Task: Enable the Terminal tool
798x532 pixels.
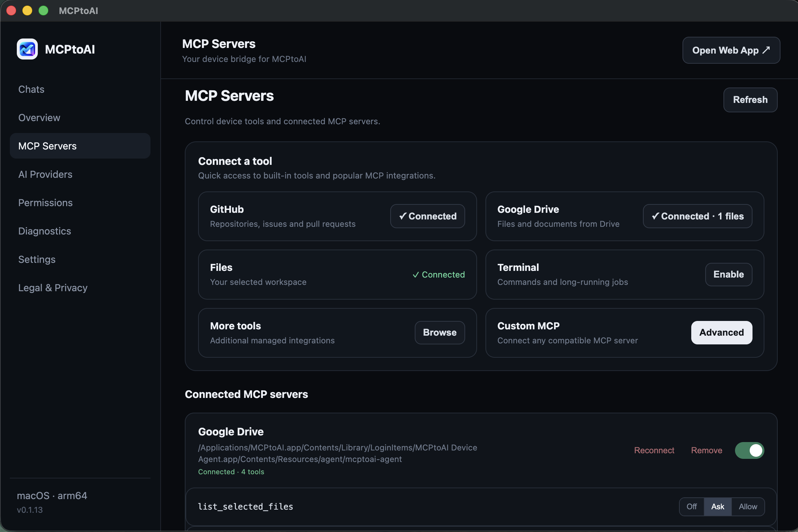Action: tap(729, 274)
